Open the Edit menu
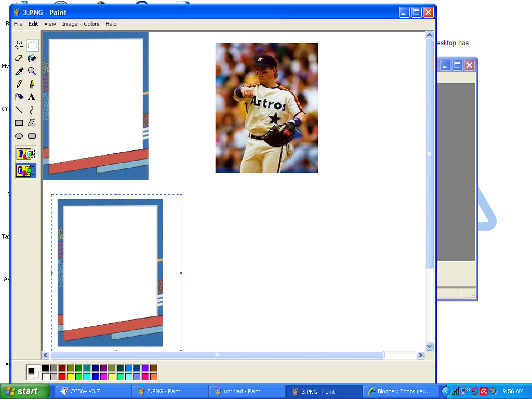Screen dimensions: 532x399 (x=33, y=24)
